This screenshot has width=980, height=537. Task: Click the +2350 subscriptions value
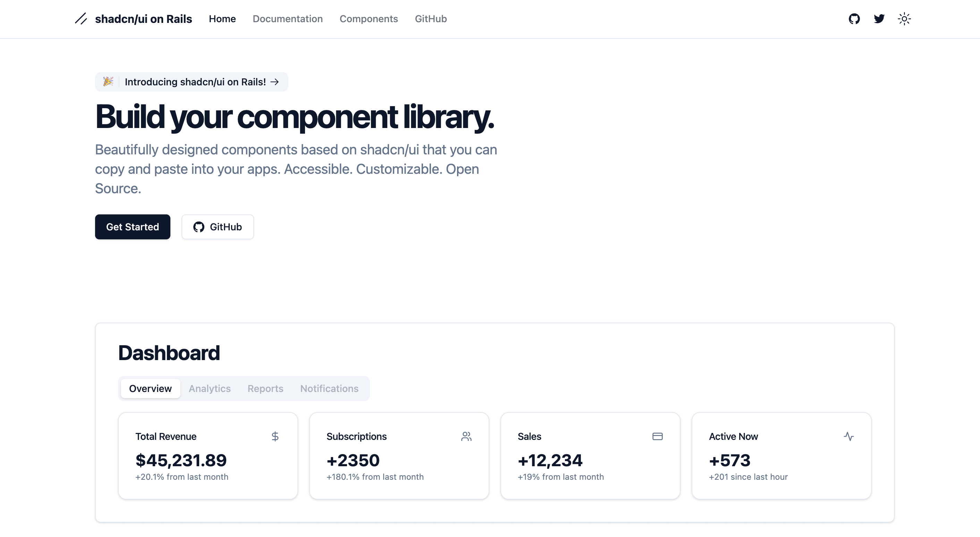(x=353, y=460)
